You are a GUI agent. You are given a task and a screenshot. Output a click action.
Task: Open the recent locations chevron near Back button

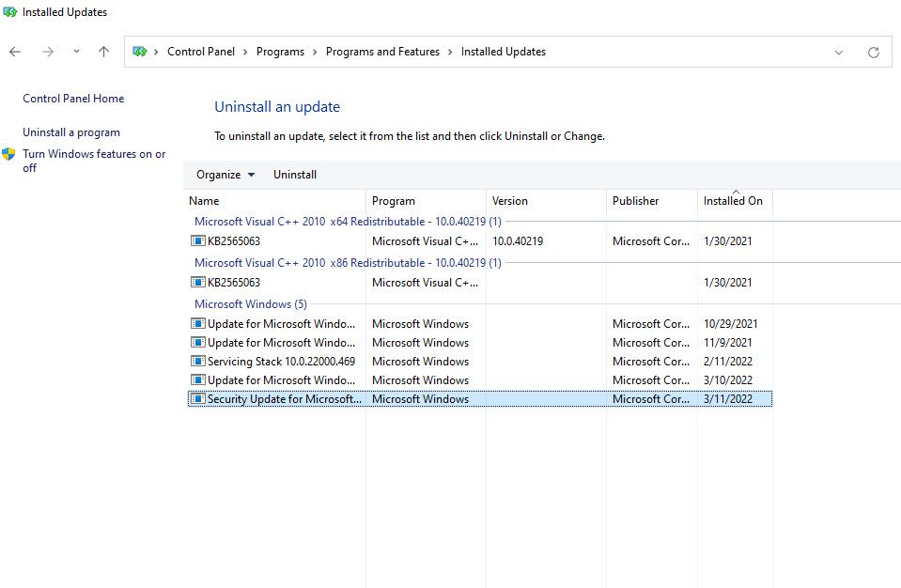tap(75, 52)
